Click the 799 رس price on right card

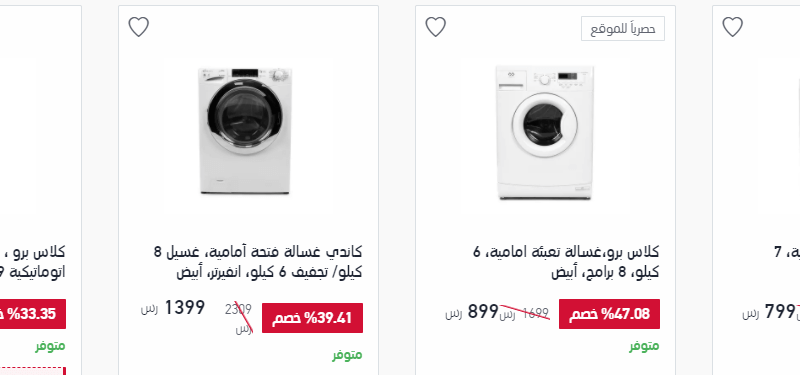pos(768,312)
